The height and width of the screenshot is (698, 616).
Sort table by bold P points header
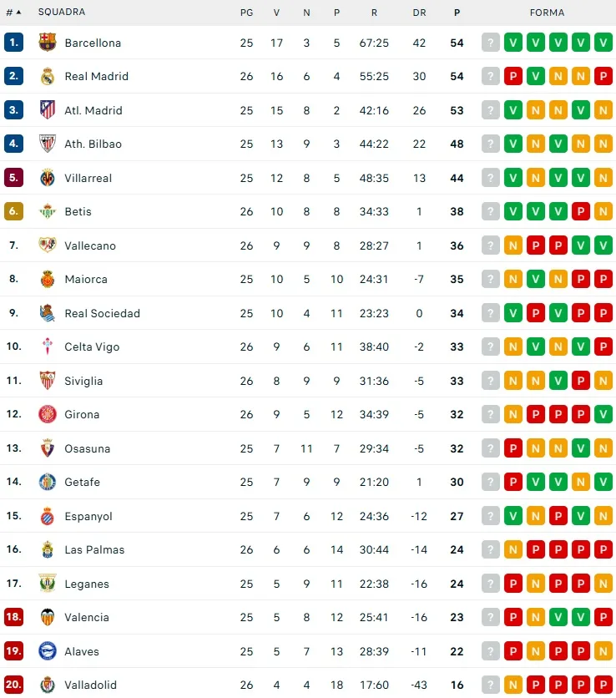[457, 13]
